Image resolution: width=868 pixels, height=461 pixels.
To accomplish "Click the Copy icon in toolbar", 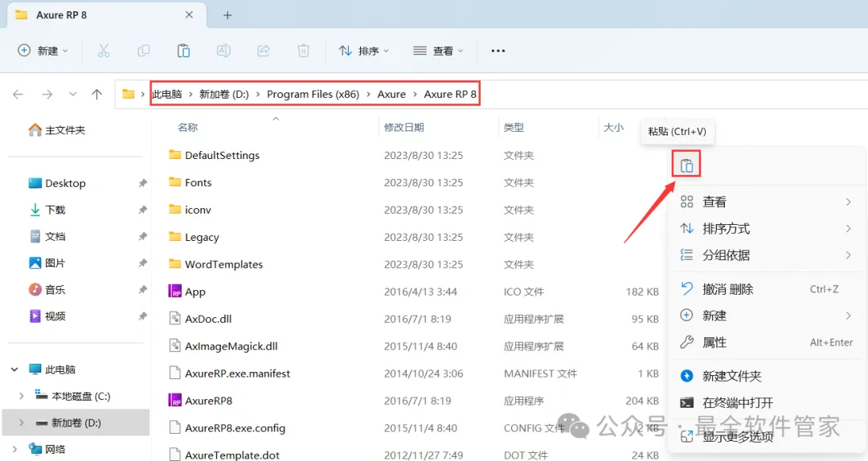I will [143, 51].
